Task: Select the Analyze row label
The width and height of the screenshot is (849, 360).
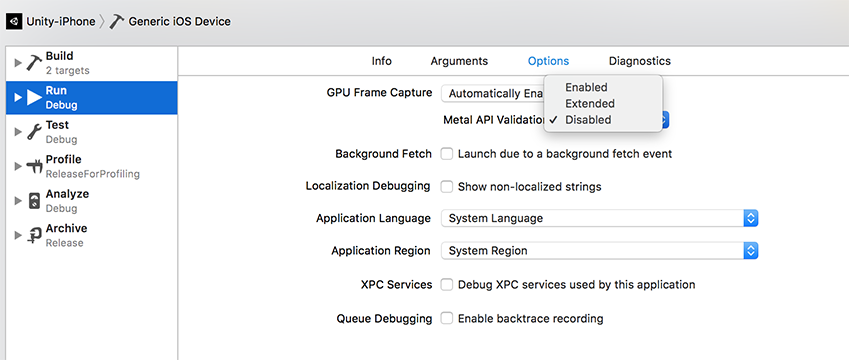Action: point(67,194)
